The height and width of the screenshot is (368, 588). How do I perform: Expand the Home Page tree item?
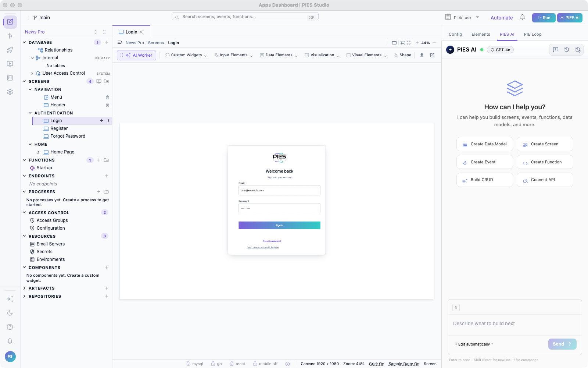pyautogui.click(x=38, y=152)
